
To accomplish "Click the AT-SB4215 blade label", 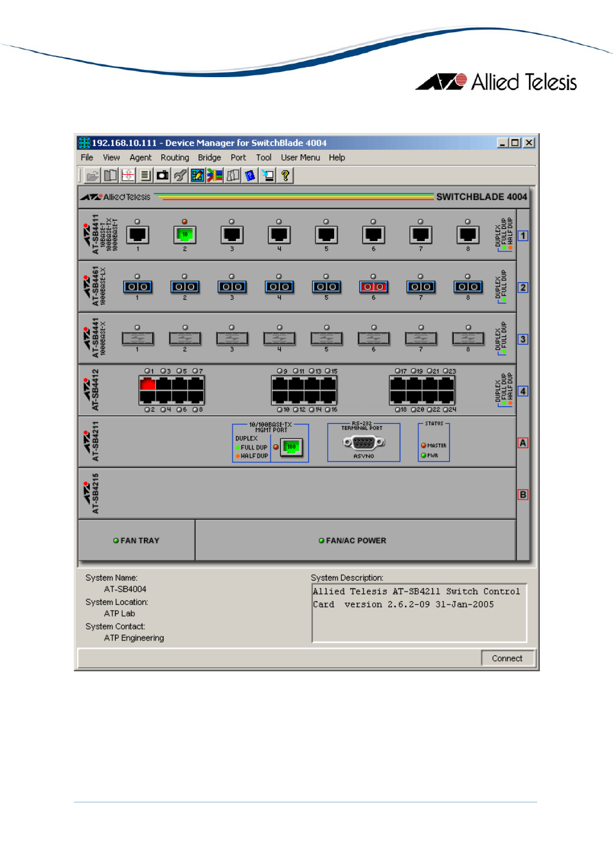I will [x=95, y=494].
